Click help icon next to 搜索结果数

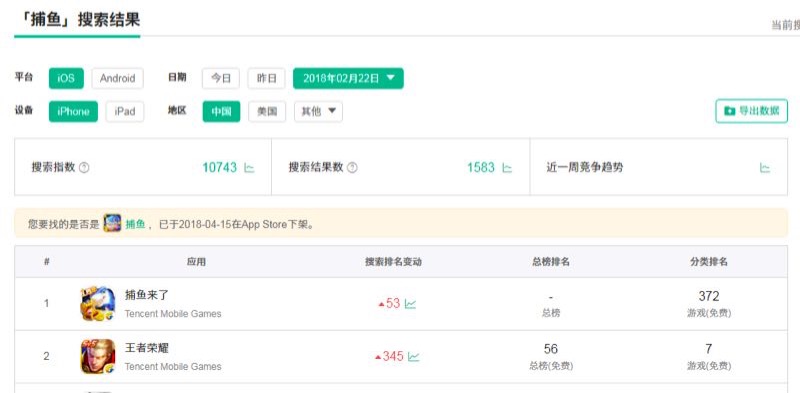point(352,167)
